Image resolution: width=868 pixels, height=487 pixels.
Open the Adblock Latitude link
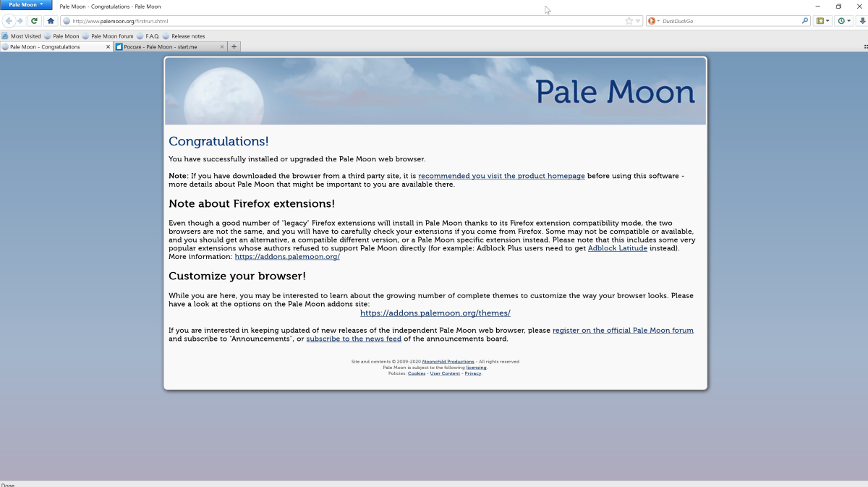click(617, 248)
